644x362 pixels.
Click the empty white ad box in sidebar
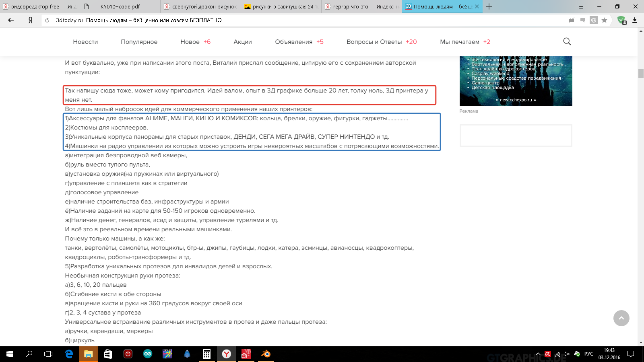point(516,136)
